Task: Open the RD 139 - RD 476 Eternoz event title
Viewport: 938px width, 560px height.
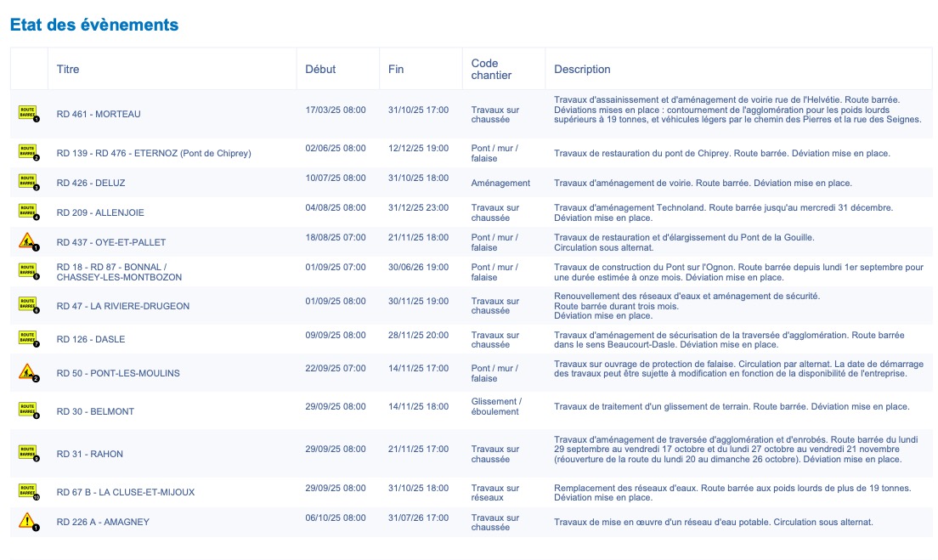Action: tap(154, 153)
